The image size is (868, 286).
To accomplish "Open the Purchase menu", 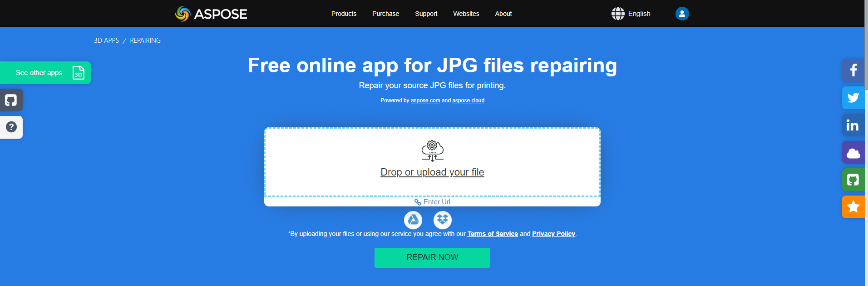I will [x=385, y=14].
